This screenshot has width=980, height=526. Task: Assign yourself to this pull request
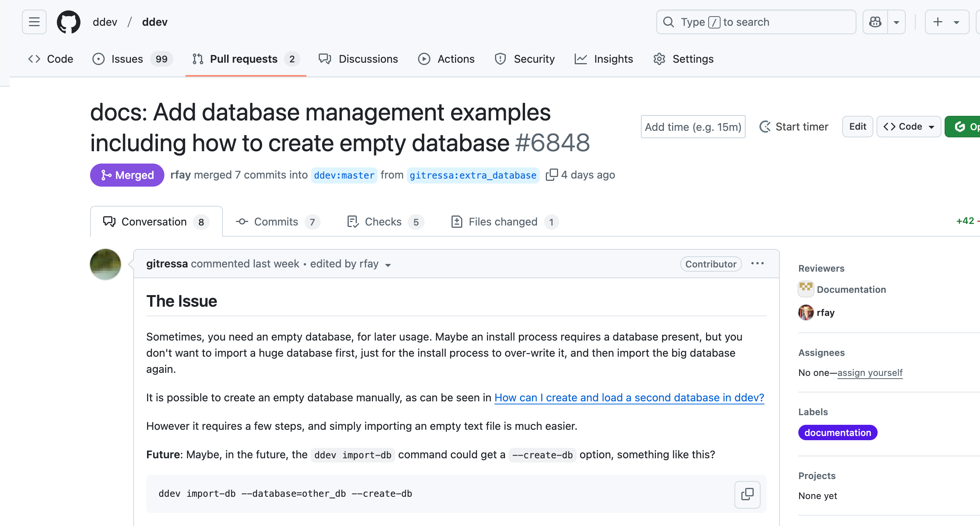click(870, 372)
